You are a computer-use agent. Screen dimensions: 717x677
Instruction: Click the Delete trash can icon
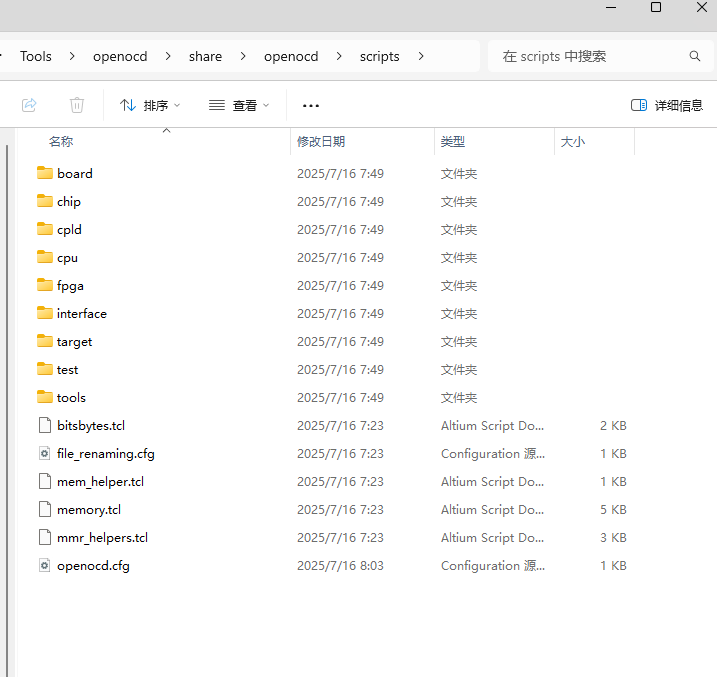pyautogui.click(x=77, y=105)
